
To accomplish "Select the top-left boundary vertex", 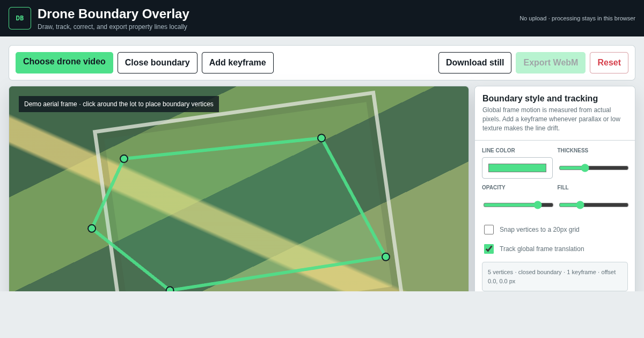I will [x=124, y=159].
